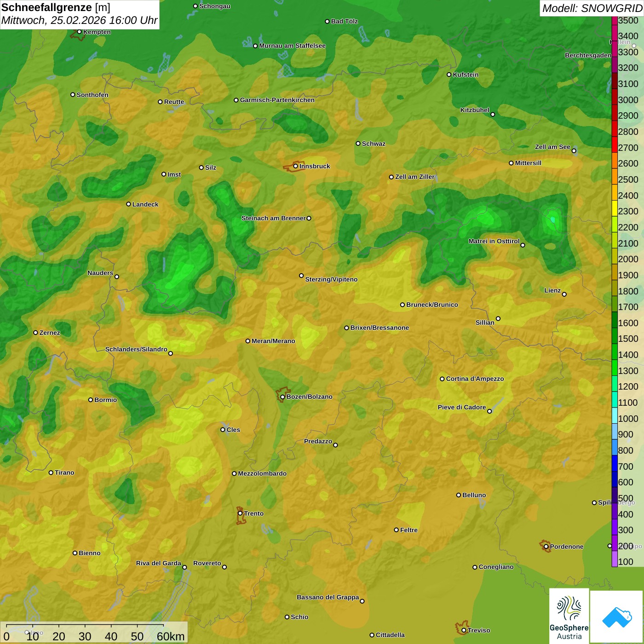Click the Bad Tölz label
The height and width of the screenshot is (644, 644).
pyautogui.click(x=345, y=21)
